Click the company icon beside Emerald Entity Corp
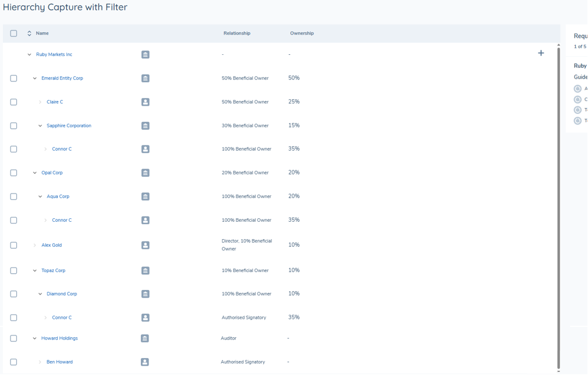 [x=146, y=79]
